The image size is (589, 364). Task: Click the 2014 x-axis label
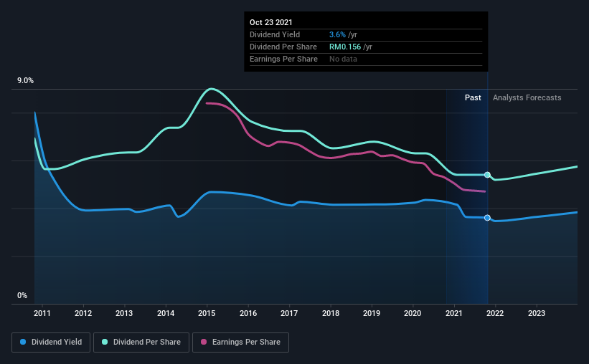166,313
